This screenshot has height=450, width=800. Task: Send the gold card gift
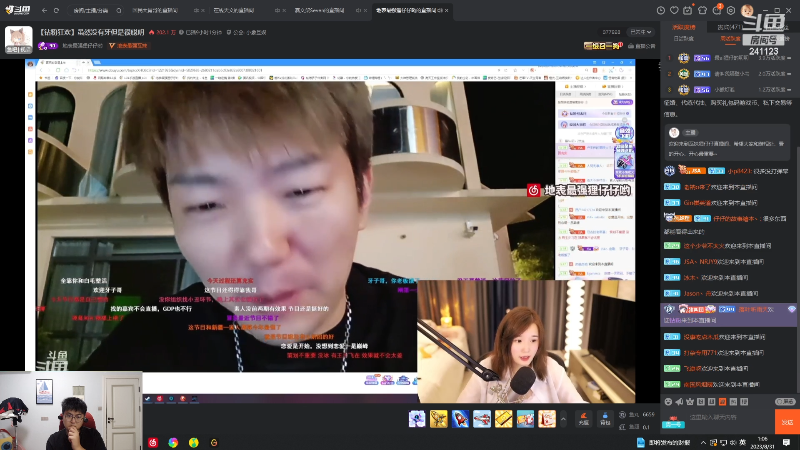click(504, 419)
